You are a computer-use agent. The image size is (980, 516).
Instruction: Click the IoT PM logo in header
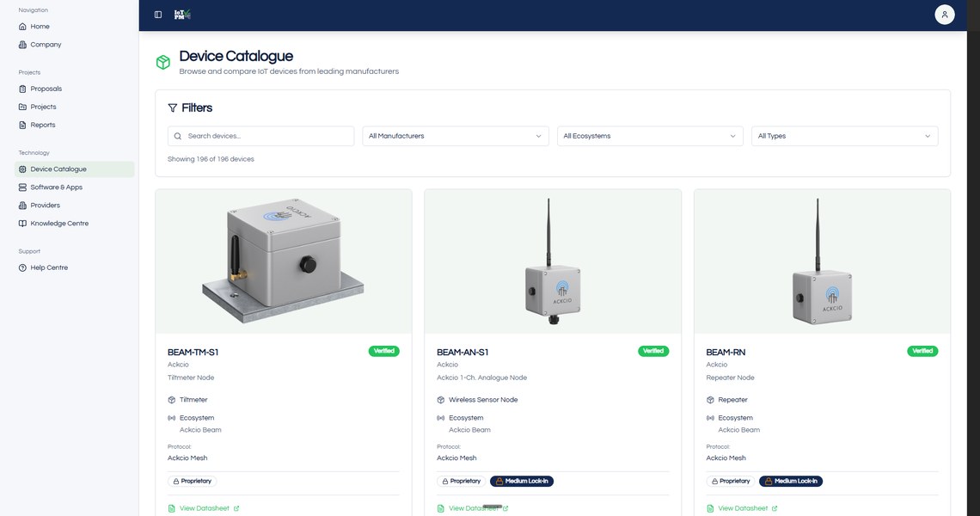tap(182, 15)
